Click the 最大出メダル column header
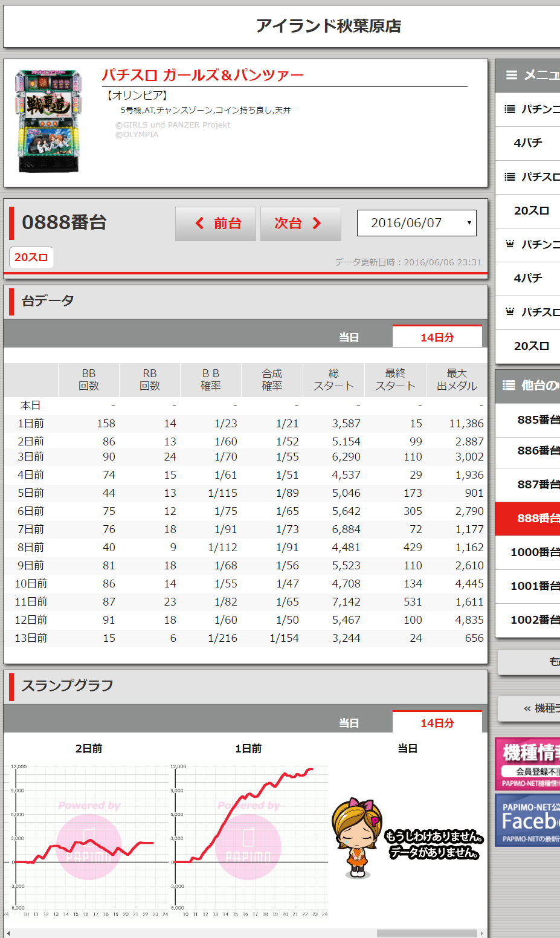Screen dimensions: 560x938 pos(457,380)
